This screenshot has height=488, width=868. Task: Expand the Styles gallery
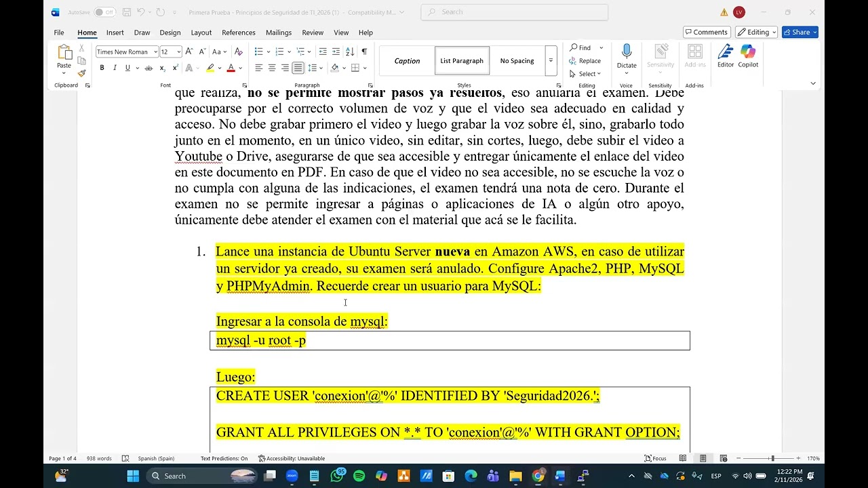(551, 61)
